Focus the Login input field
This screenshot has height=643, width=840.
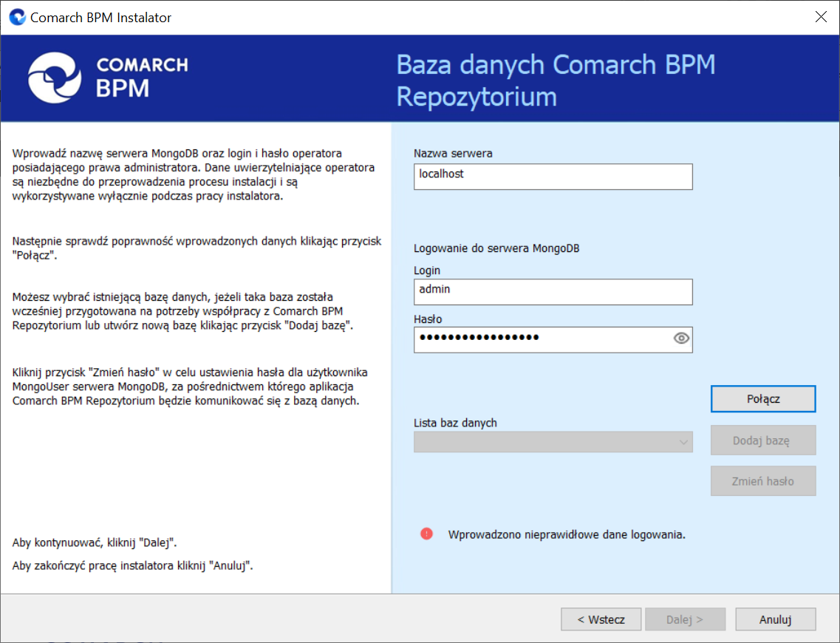553,292
